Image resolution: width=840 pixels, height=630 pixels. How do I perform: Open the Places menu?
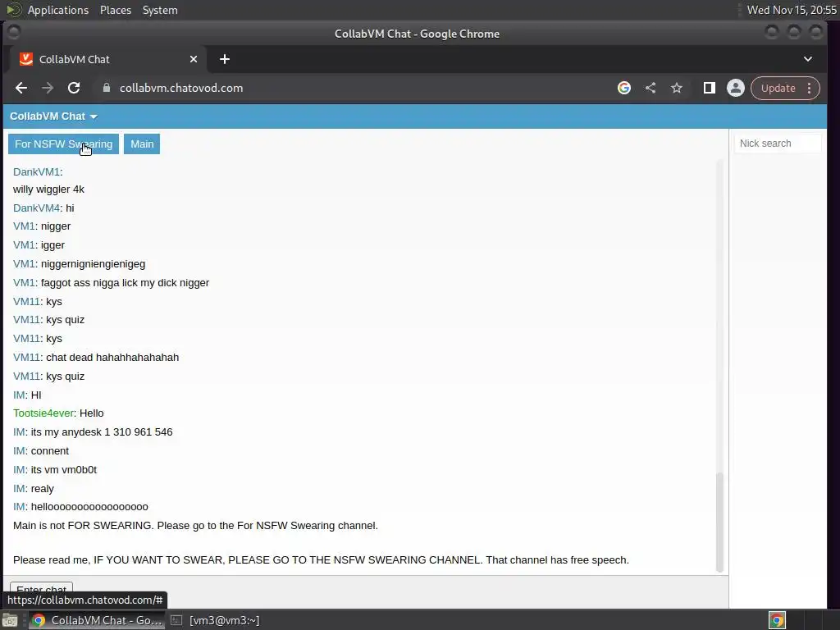116,10
